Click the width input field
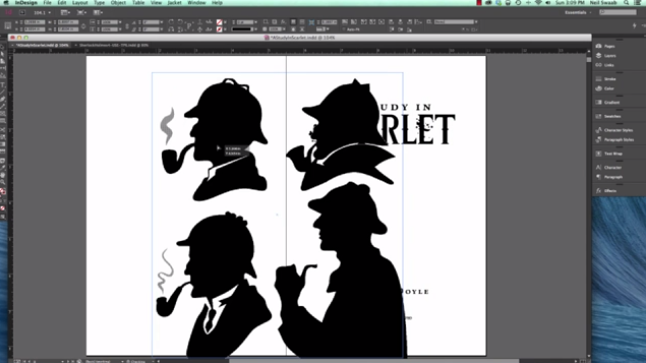 pos(68,22)
